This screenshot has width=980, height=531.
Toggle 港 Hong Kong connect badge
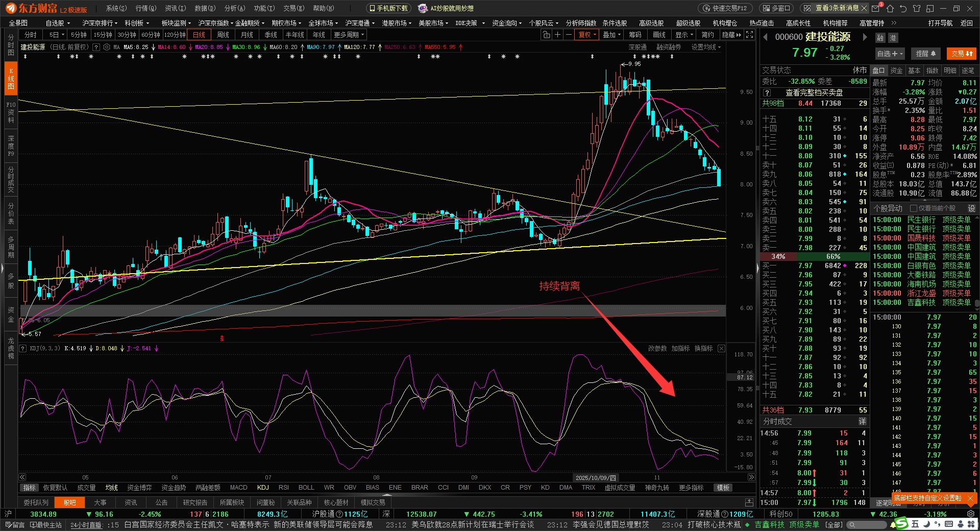[893, 38]
